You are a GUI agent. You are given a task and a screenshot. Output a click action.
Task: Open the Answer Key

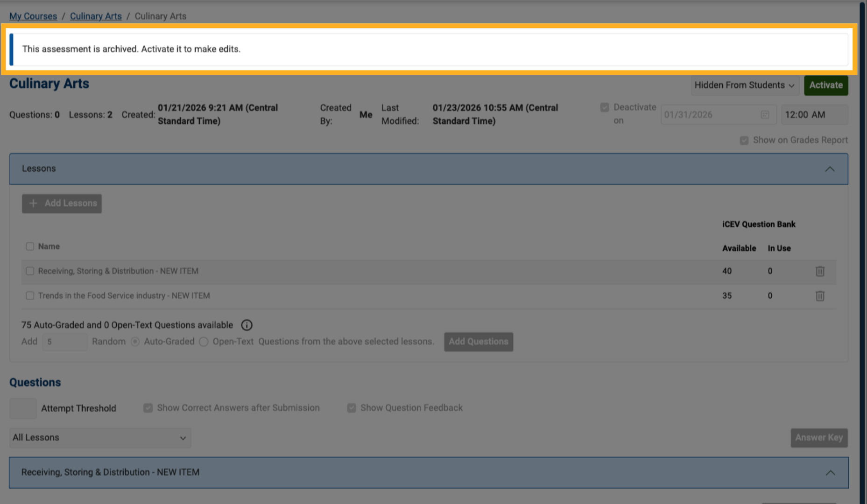coord(819,438)
